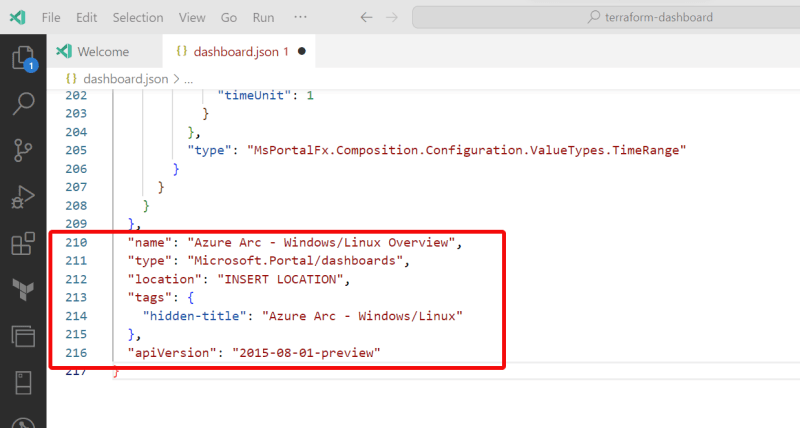Go forward with the right arrow

(x=392, y=17)
